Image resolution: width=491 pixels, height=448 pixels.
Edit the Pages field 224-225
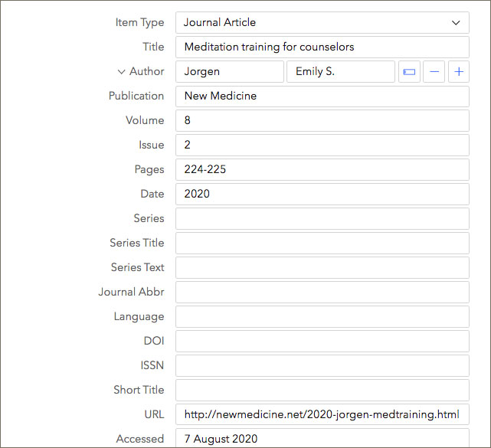(322, 169)
